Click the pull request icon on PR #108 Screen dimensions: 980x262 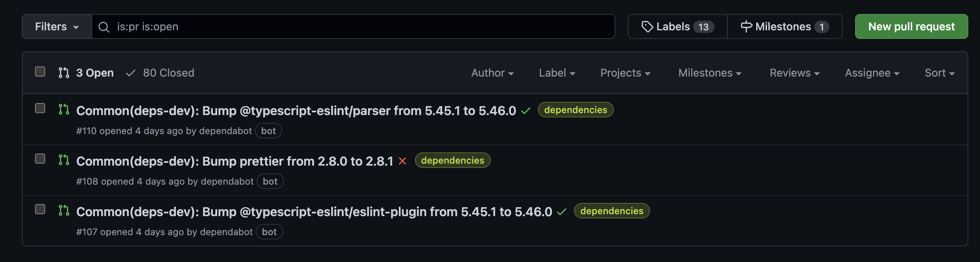[64, 160]
